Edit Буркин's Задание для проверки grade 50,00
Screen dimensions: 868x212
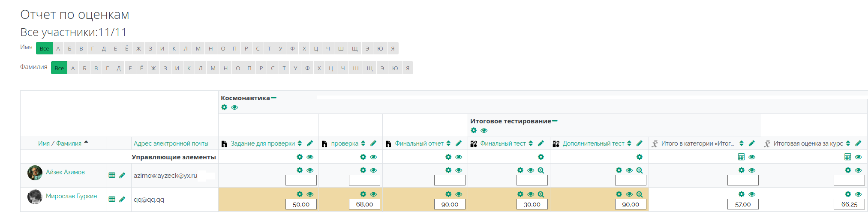click(x=301, y=204)
